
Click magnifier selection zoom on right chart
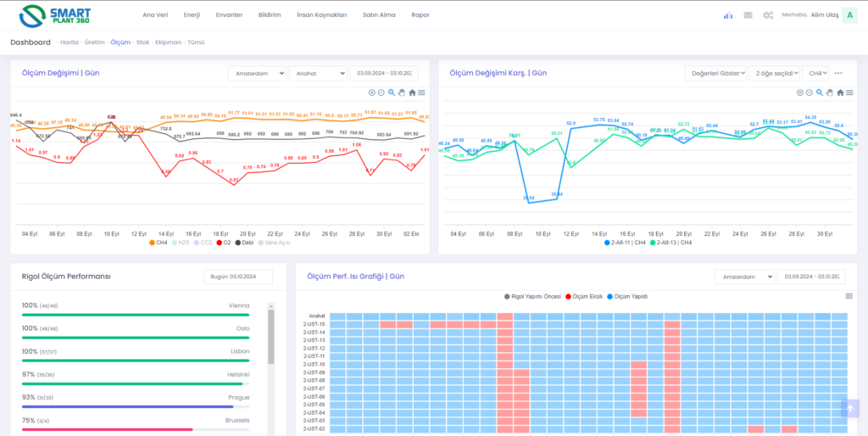pos(818,92)
